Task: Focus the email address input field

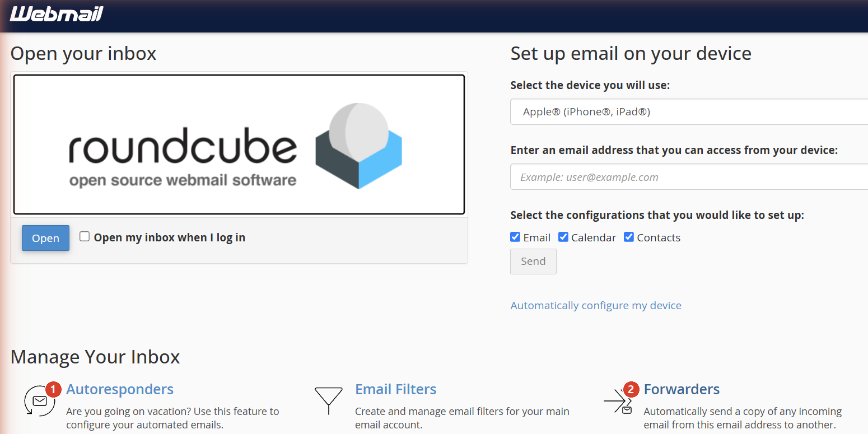Action: point(689,177)
